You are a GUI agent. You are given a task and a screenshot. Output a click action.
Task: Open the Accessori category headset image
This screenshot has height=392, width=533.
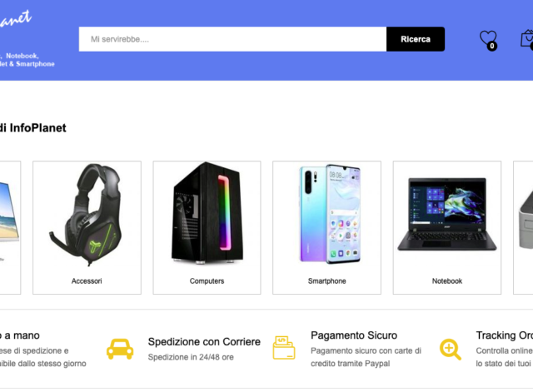point(87,215)
